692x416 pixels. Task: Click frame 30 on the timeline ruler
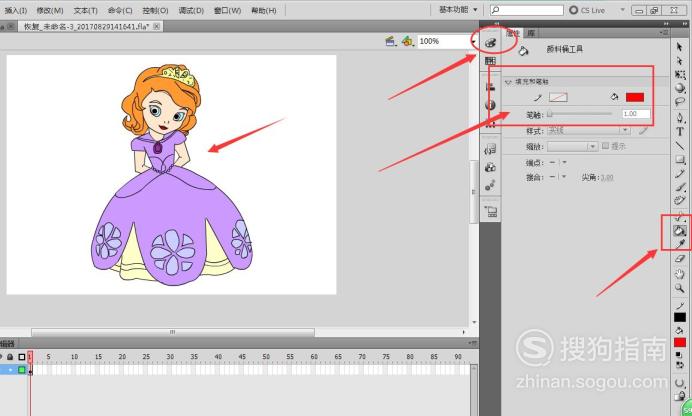click(x=170, y=356)
